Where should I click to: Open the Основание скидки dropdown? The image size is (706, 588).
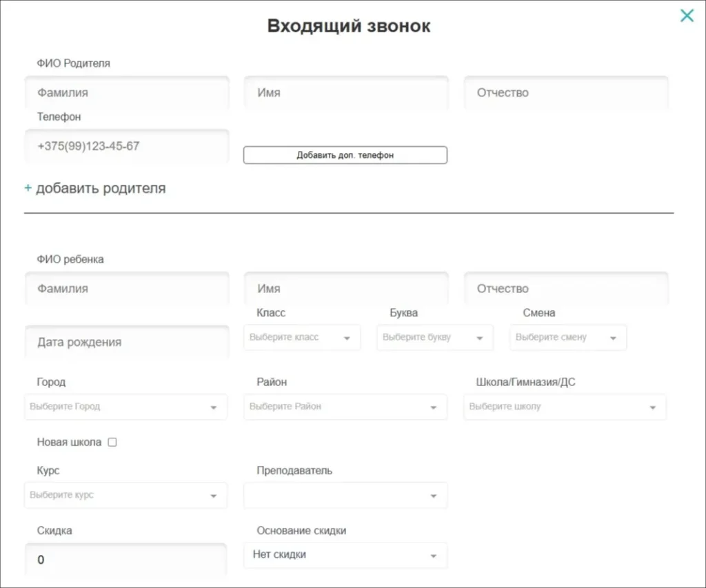[432, 555]
